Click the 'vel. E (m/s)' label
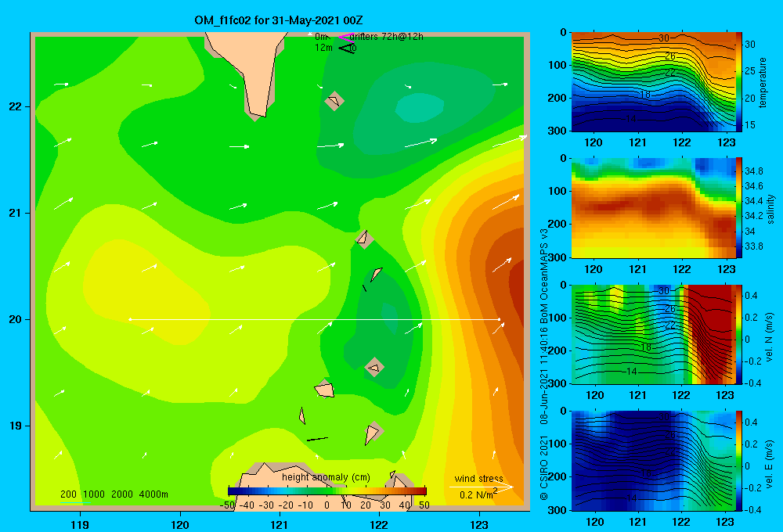This screenshot has width=783, height=532. pos(770,463)
